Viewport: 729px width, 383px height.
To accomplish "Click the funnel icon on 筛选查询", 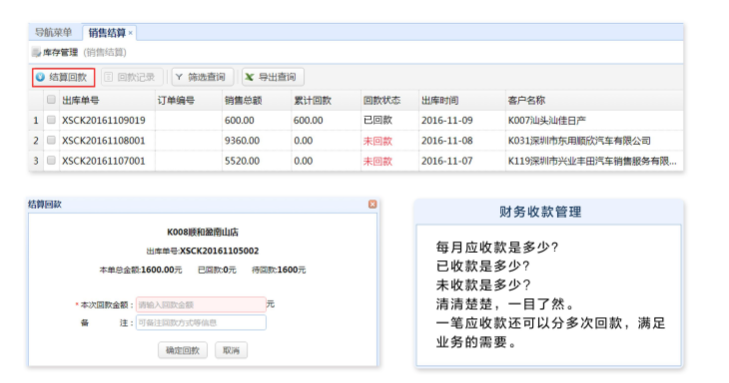I will tap(179, 77).
